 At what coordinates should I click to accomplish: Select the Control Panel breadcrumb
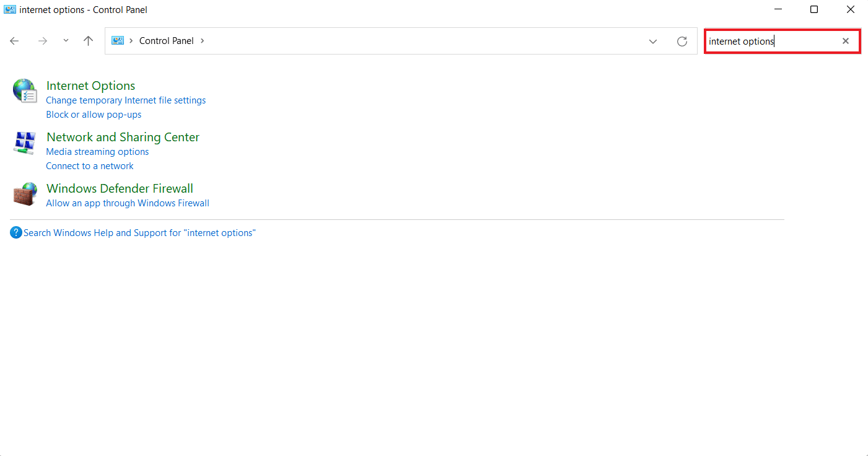(x=167, y=41)
